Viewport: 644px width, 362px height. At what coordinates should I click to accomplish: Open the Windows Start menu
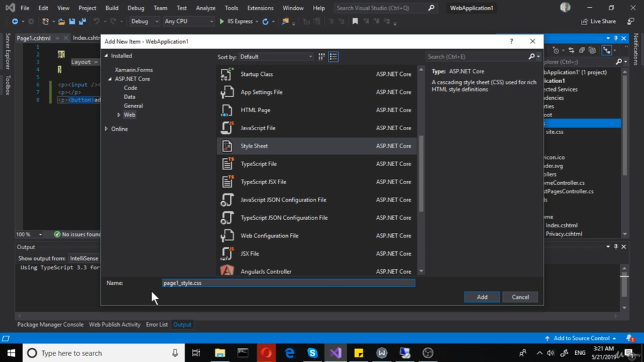pos(11,353)
